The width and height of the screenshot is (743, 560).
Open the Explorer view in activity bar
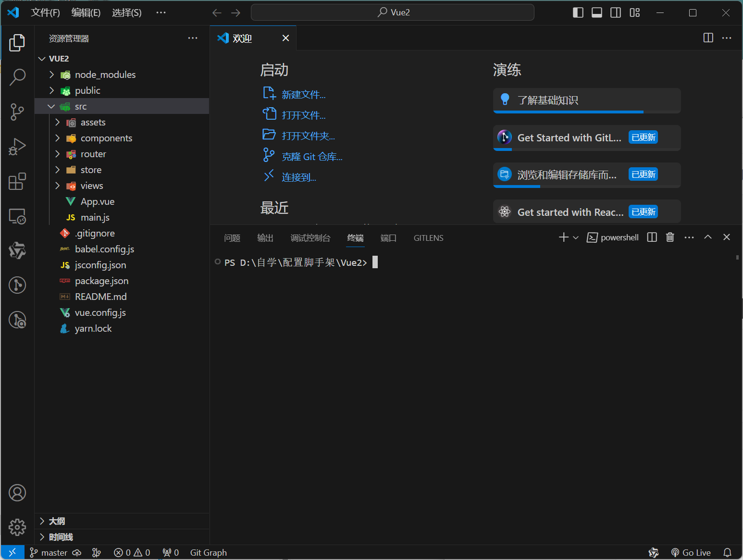(x=17, y=43)
